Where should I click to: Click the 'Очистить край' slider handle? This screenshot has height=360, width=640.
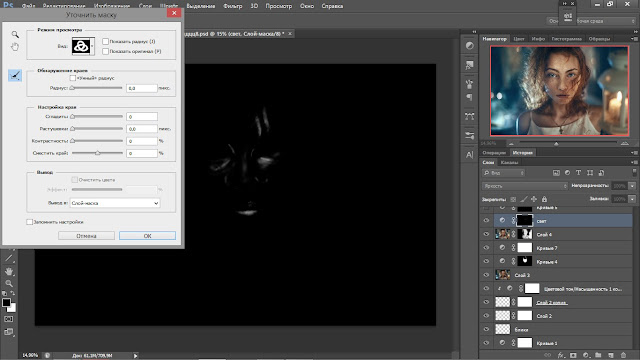tap(98, 153)
